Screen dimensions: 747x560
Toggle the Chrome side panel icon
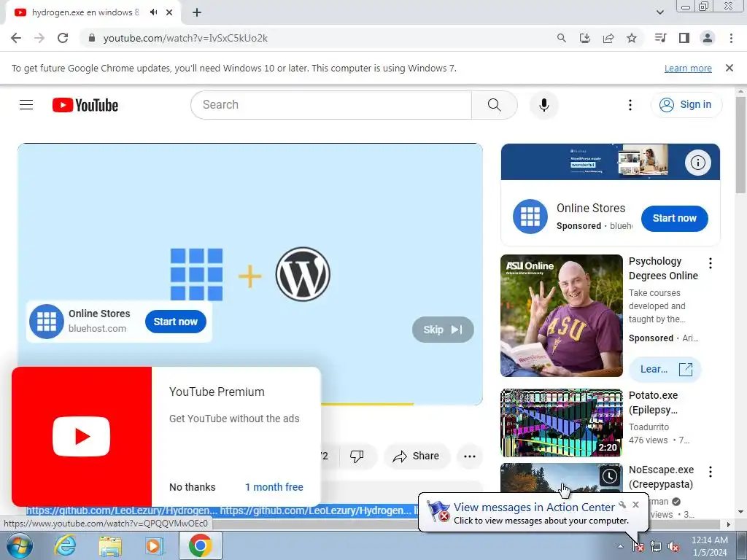tap(684, 38)
